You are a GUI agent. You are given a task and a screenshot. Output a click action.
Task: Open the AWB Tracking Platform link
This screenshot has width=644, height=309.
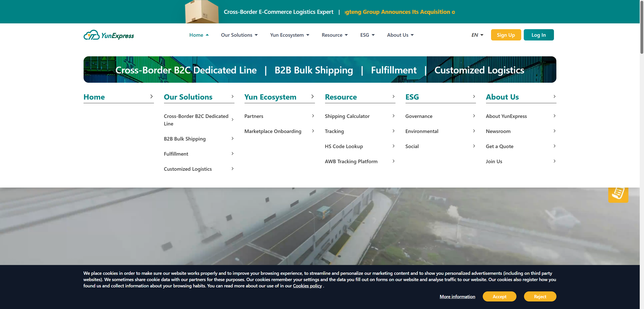coord(351,161)
